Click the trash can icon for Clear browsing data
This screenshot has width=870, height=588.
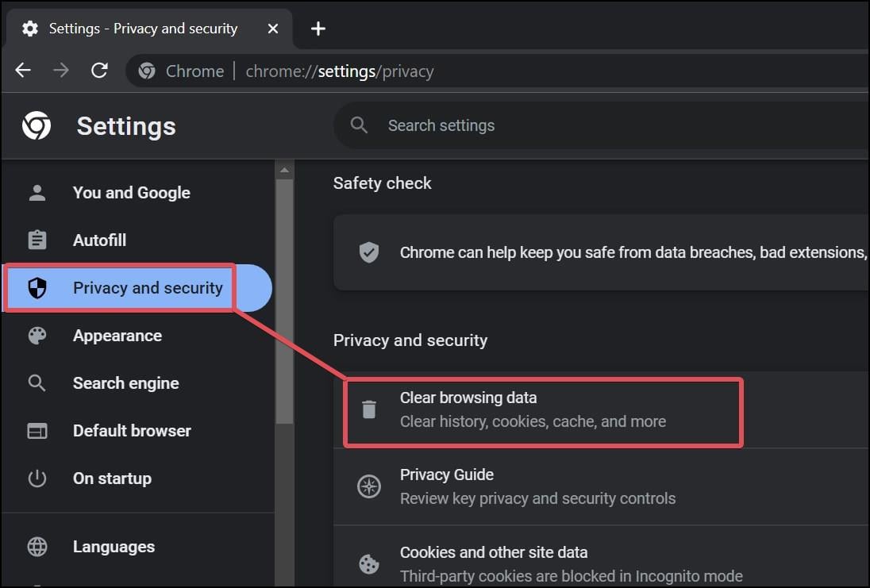pyautogui.click(x=369, y=409)
